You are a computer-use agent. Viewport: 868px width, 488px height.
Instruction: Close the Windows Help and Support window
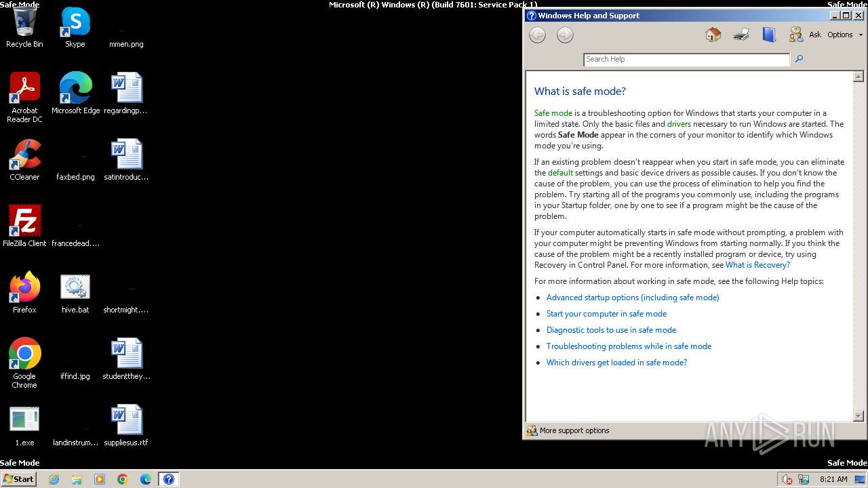point(858,15)
